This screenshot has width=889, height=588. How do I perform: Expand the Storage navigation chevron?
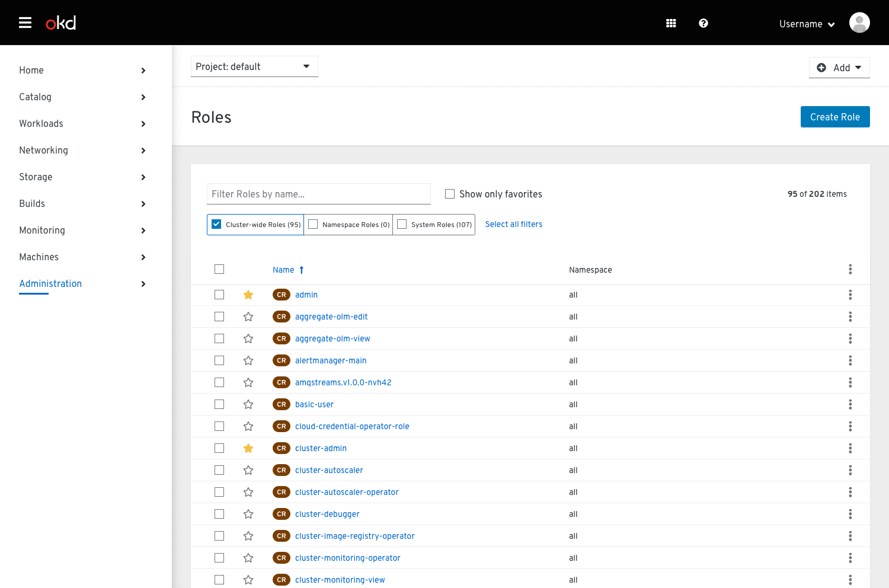(x=143, y=177)
